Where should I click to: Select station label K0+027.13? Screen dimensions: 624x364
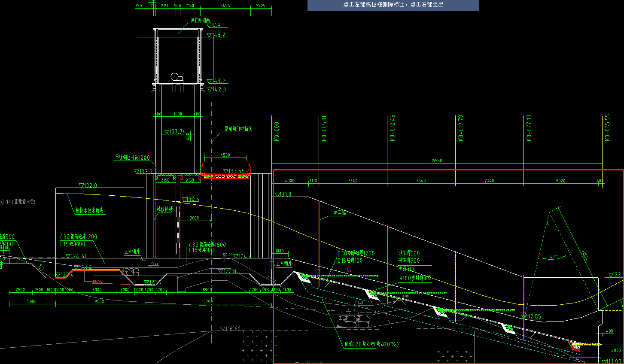pyautogui.click(x=529, y=128)
